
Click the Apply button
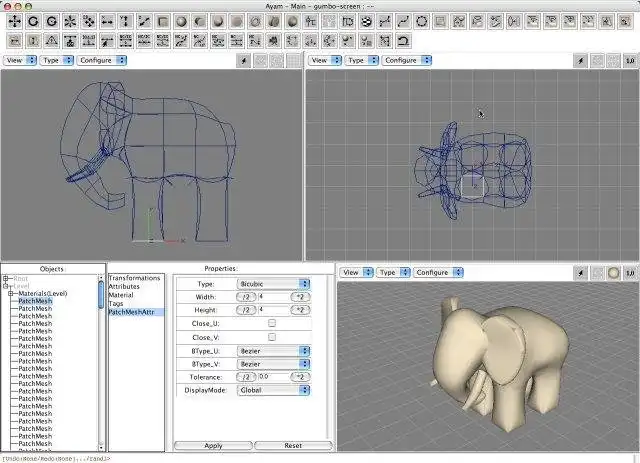pos(213,445)
